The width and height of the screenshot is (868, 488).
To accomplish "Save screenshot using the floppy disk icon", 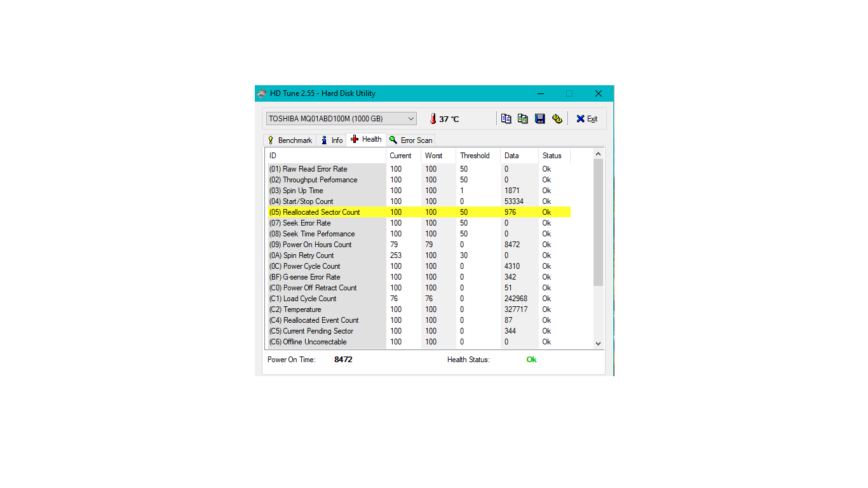I will tap(540, 119).
